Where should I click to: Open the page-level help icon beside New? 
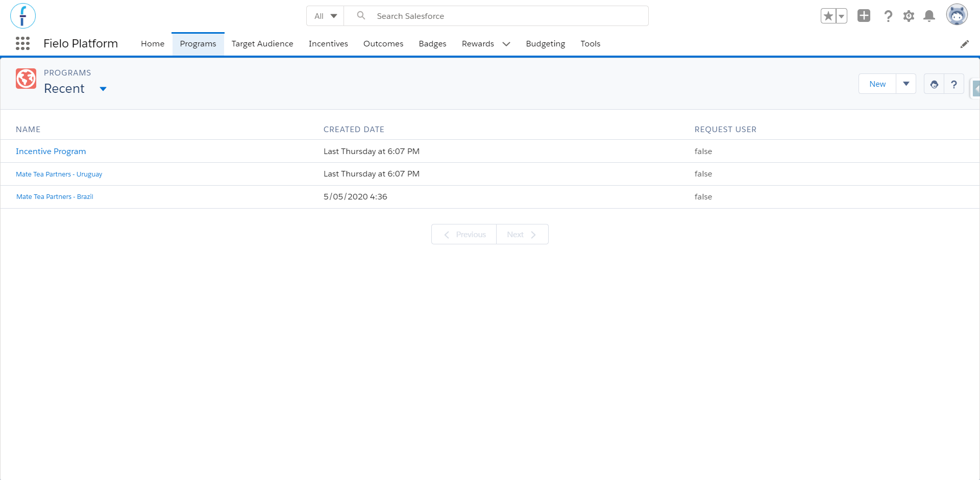954,84
